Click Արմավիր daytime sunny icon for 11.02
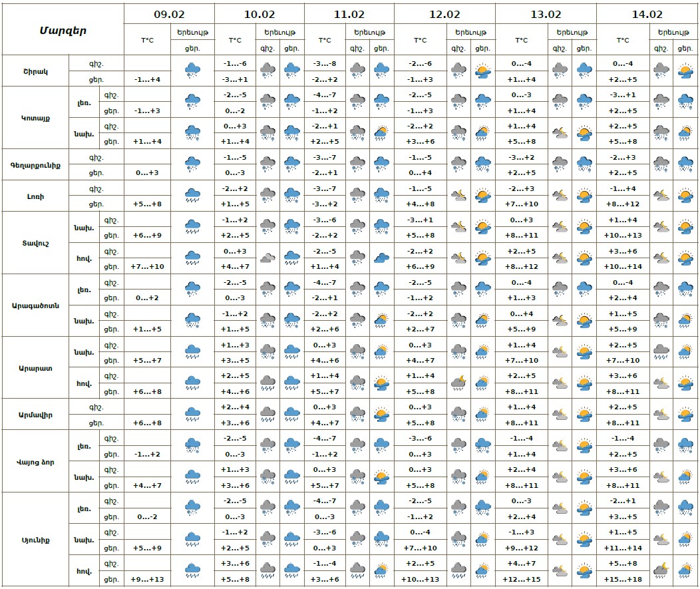This screenshot has width=700, height=589. (x=381, y=415)
